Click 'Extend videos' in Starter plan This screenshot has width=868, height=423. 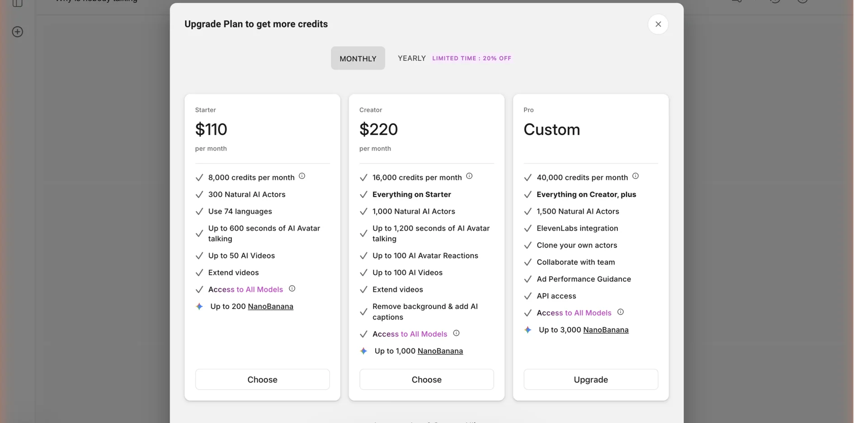[x=233, y=273]
